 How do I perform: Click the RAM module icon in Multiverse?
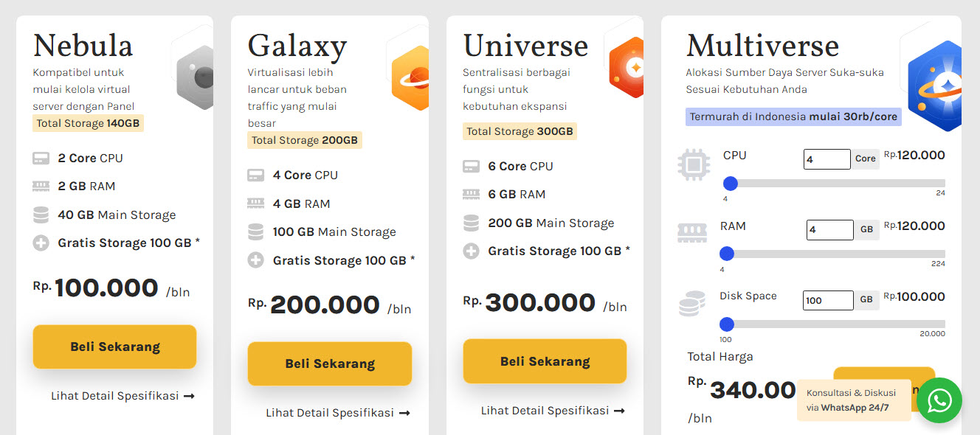pos(691,233)
